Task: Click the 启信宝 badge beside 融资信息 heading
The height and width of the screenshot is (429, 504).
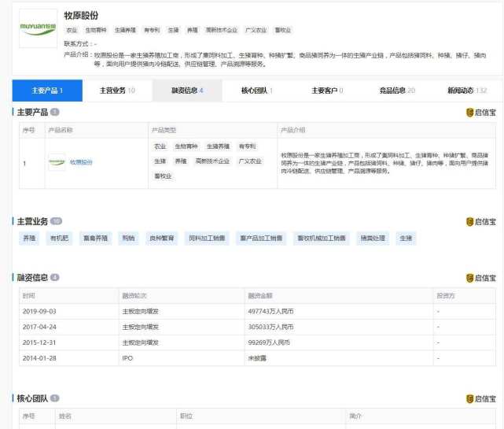Action: pos(481,278)
